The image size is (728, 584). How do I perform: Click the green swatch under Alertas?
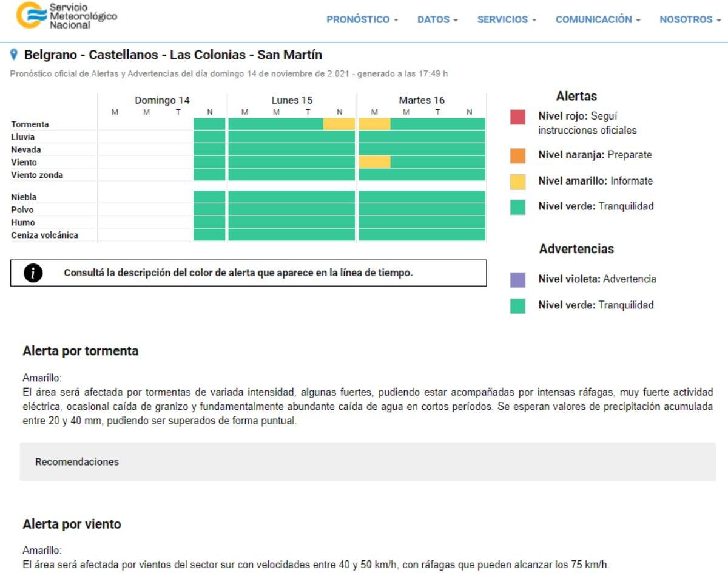[x=517, y=207]
